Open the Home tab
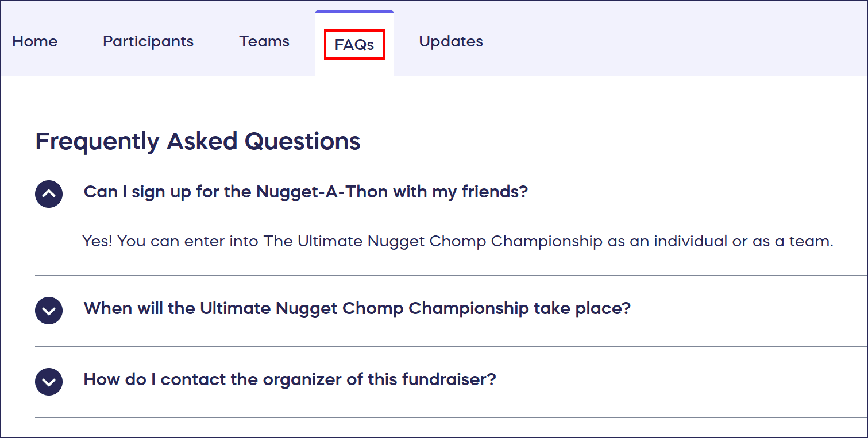Screen dimensions: 868x438 tap(35, 41)
